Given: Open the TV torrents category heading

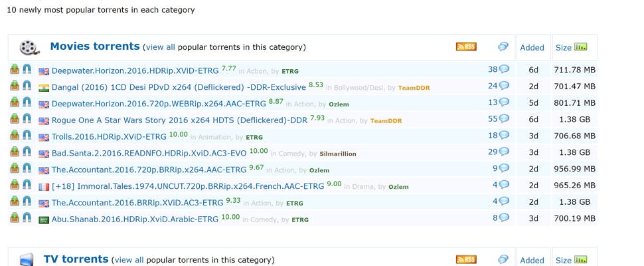Looking at the screenshot, I should pyautogui.click(x=76, y=259).
